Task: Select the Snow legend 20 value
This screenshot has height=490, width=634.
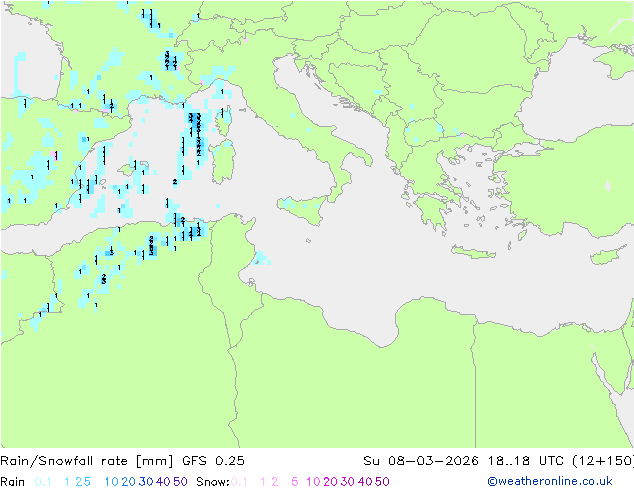Action: 330,482
